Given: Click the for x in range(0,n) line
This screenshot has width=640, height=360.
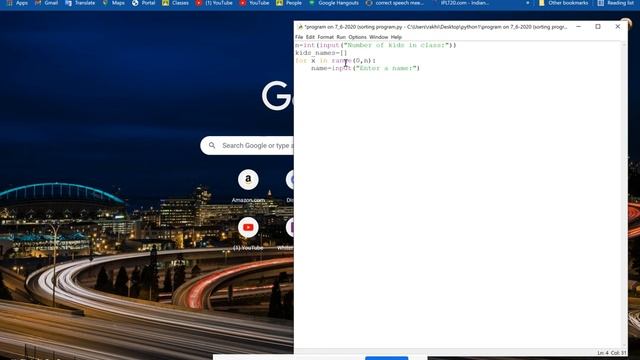Looking at the screenshot, I should [336, 60].
